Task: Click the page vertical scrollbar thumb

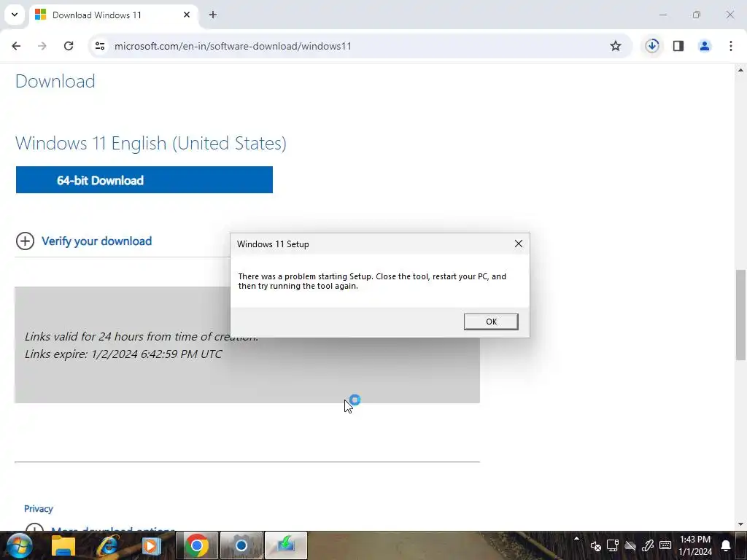Action: [741, 315]
